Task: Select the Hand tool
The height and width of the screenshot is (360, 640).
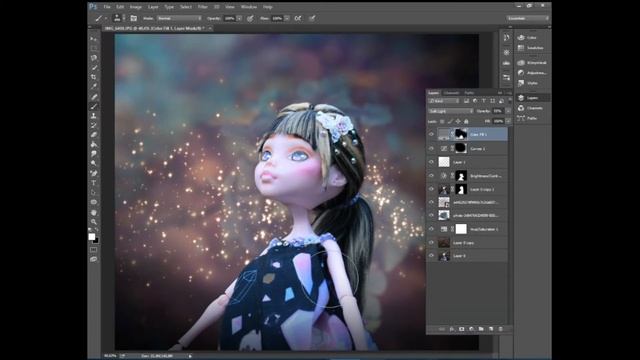Action: coord(94,213)
